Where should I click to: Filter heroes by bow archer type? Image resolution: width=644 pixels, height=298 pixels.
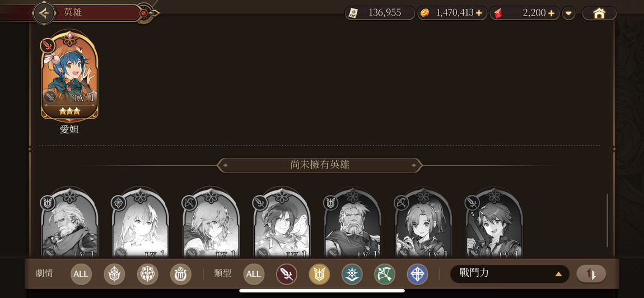point(385,274)
